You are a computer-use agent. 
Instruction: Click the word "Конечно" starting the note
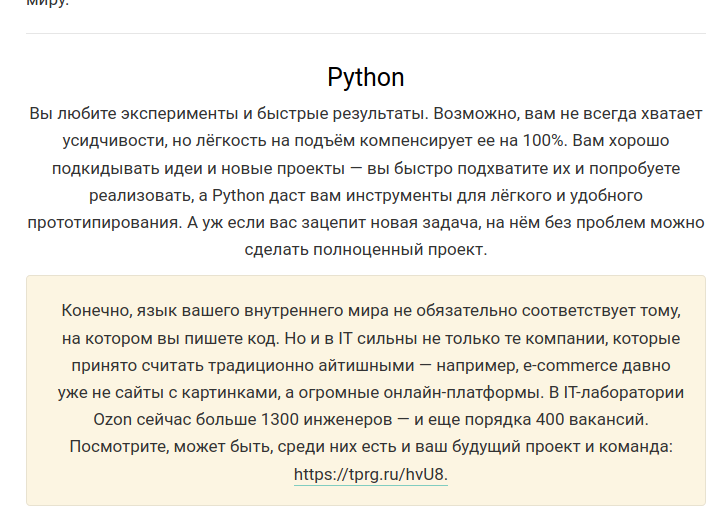pyautogui.click(x=95, y=311)
